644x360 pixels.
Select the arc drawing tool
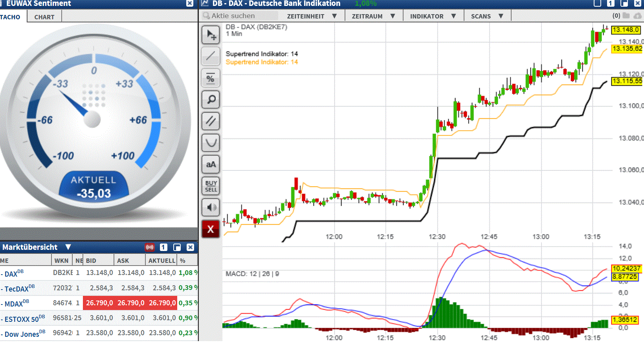coord(211,143)
